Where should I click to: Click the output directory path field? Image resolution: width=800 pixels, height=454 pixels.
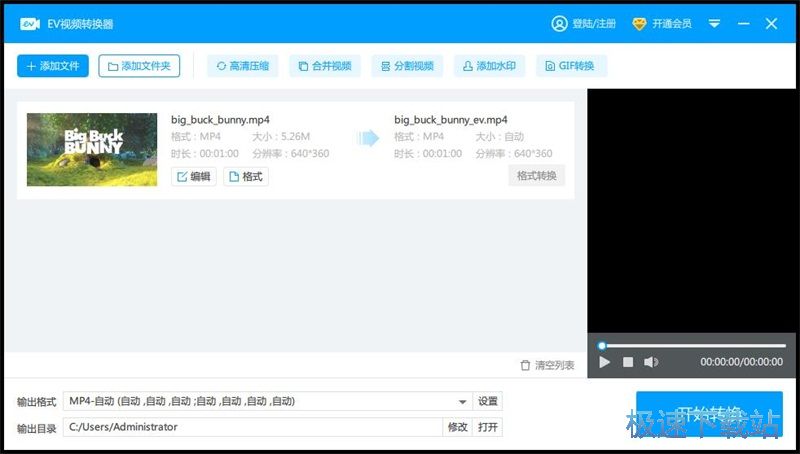click(x=253, y=427)
